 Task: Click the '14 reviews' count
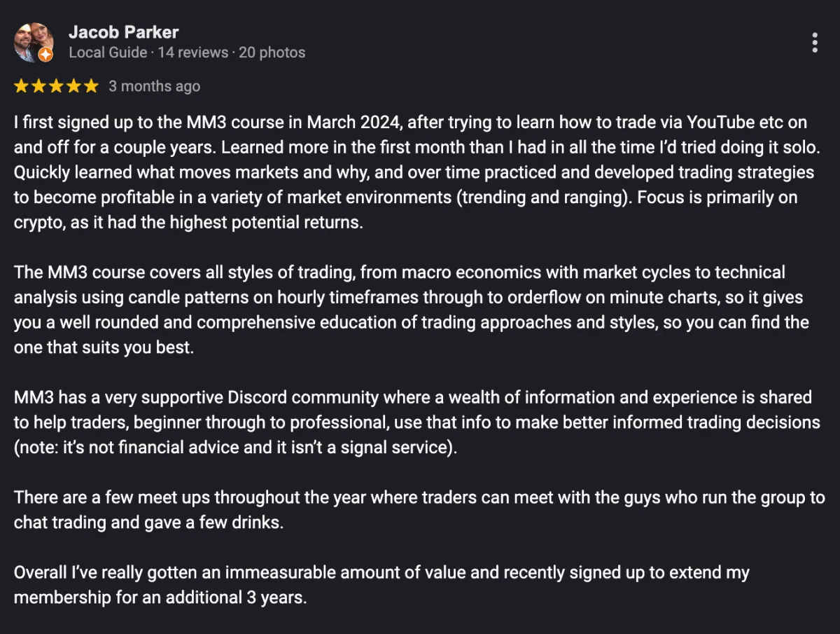[193, 53]
